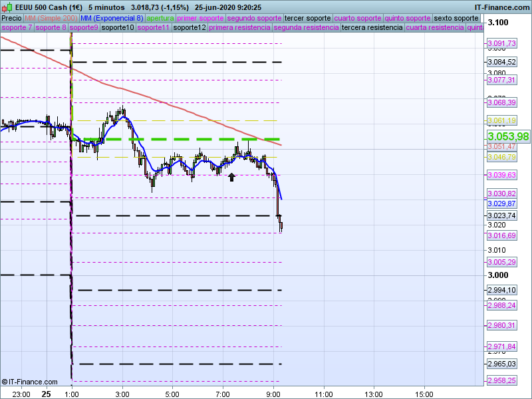Open the primera resistencia legend label
The height and width of the screenshot is (399, 532).
(x=239, y=27)
